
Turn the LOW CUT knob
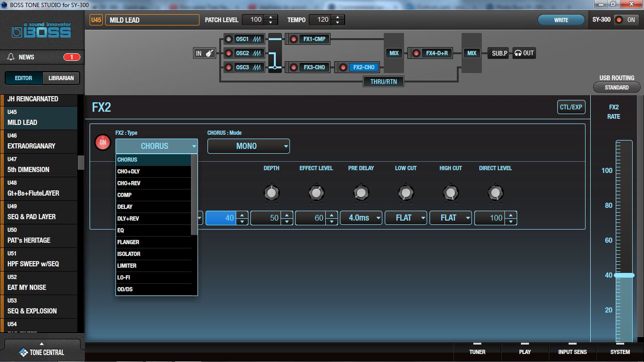(x=405, y=193)
